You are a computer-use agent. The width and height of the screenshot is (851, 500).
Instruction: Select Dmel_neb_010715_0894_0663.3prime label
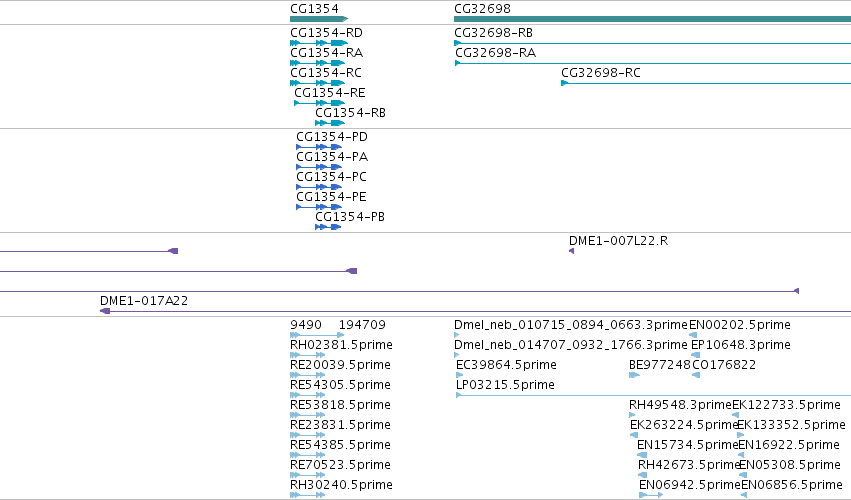571,325
